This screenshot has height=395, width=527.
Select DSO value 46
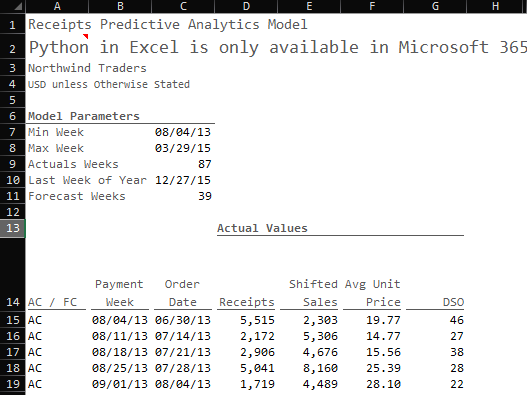pos(457,320)
